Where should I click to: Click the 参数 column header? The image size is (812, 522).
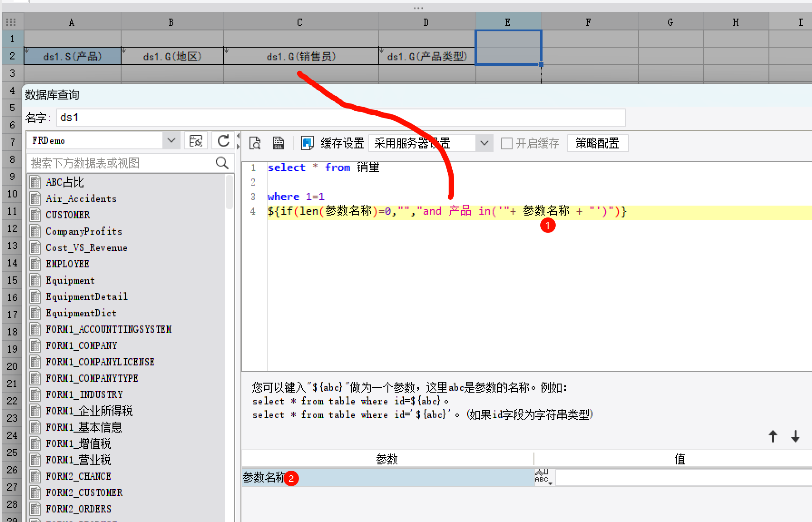387,459
